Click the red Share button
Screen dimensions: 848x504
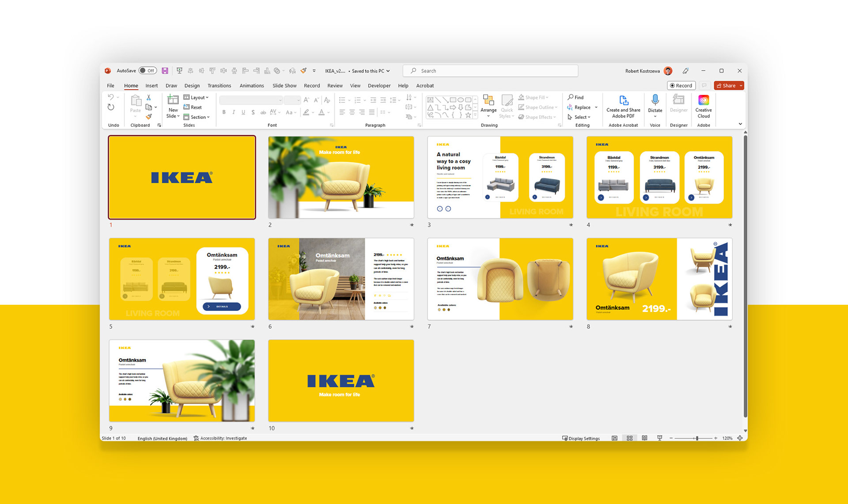click(x=729, y=86)
